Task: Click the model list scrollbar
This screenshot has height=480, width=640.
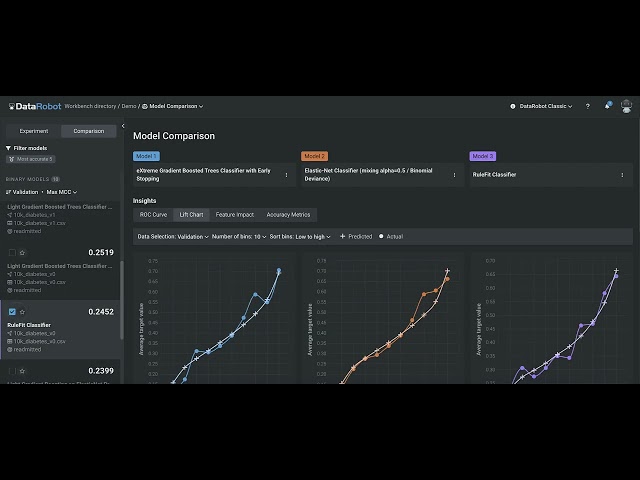Action: [122, 300]
